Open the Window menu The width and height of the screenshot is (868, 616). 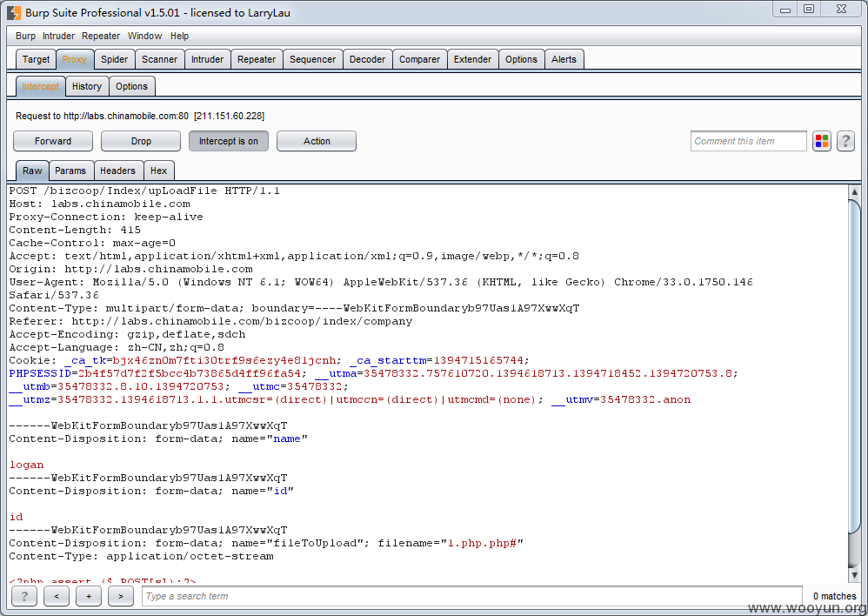[x=144, y=36]
